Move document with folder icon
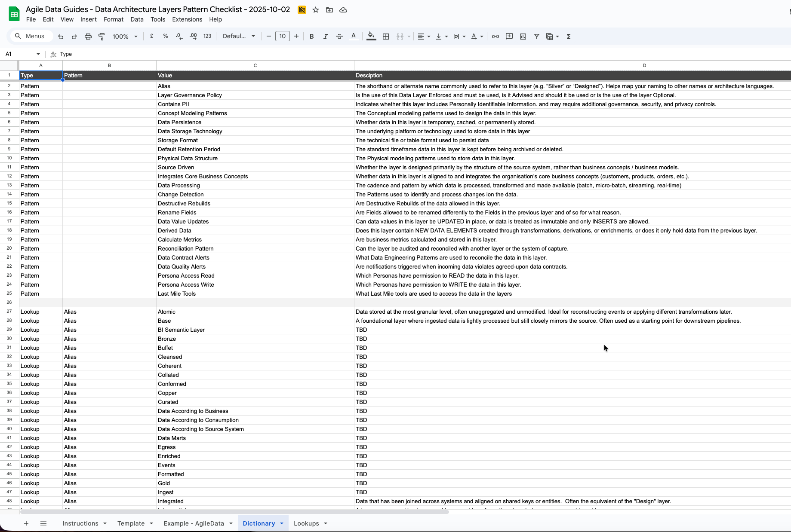This screenshot has height=532, width=791. (x=329, y=10)
